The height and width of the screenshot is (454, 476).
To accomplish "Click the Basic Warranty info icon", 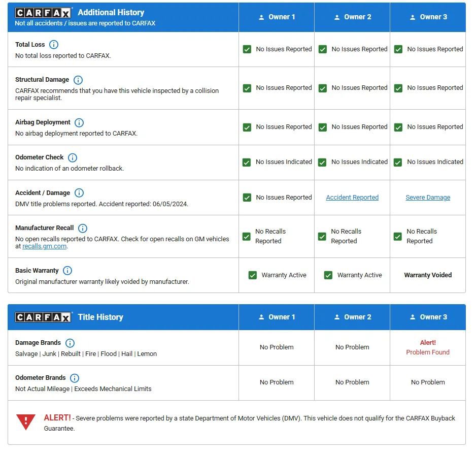I will 67,271.
